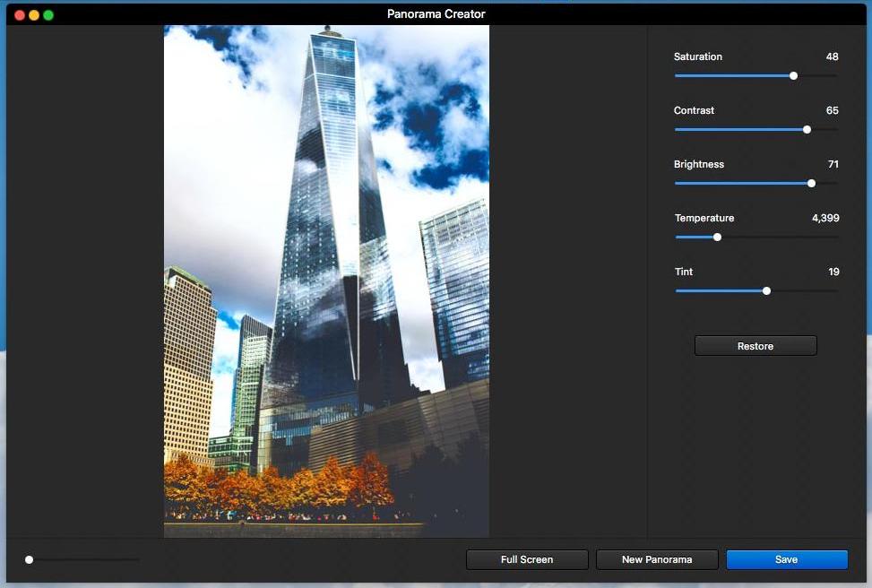This screenshot has height=588, width=872.
Task: Minimize the window with the yellow button
Action: point(34,15)
